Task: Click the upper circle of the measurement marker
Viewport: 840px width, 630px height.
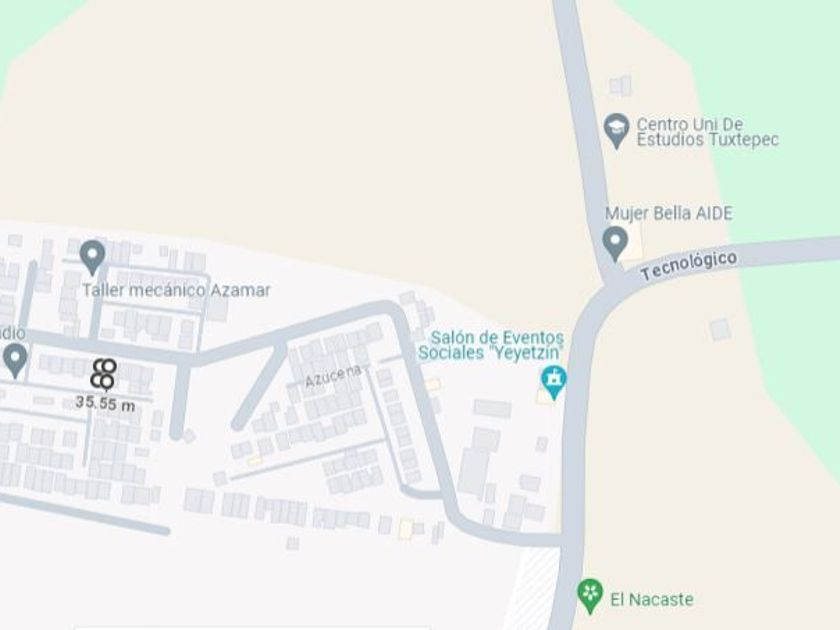Action: (x=106, y=367)
